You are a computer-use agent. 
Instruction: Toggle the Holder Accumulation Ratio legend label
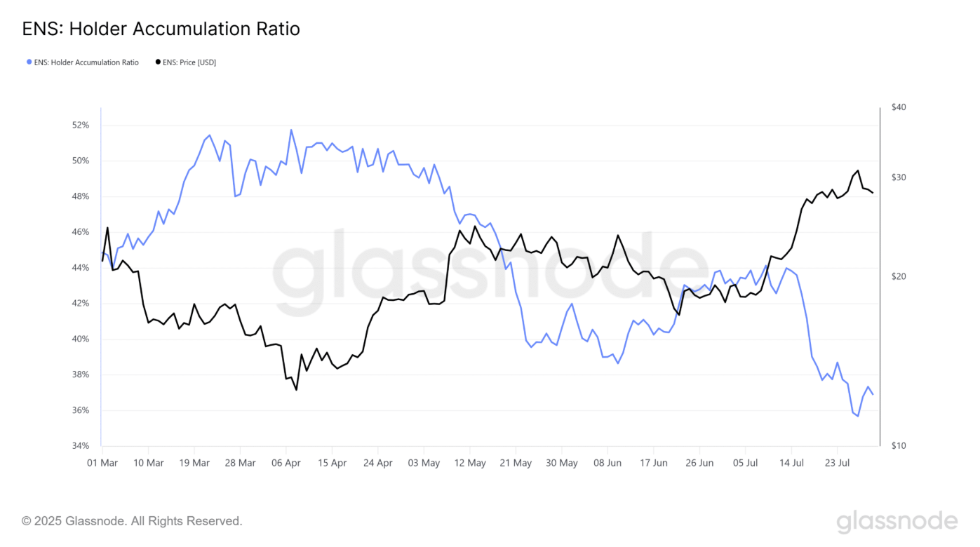[86, 62]
